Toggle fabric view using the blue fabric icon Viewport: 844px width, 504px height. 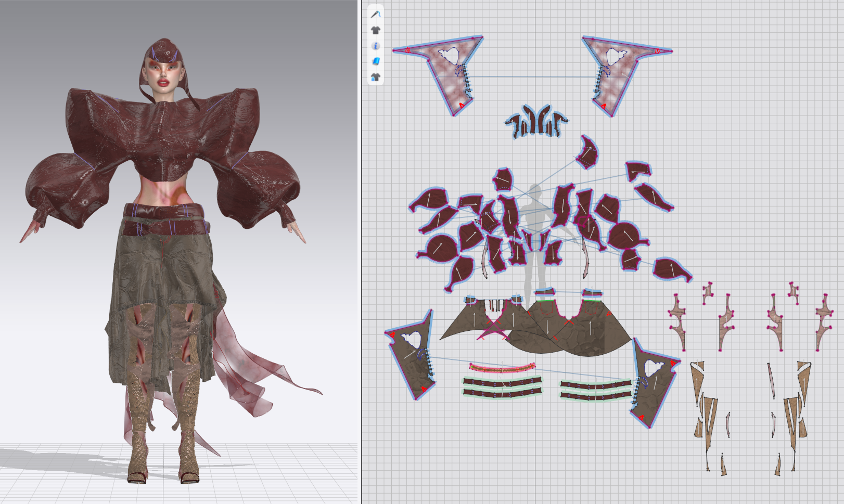click(x=376, y=61)
